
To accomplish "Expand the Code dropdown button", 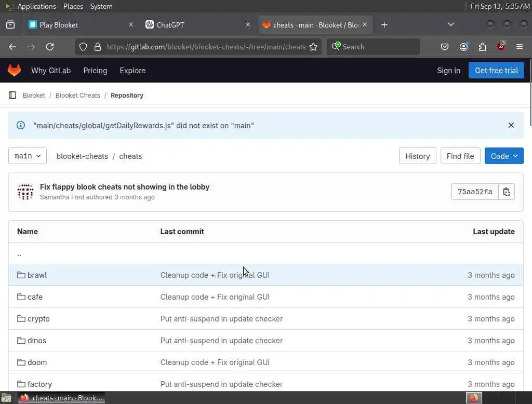I will [x=504, y=156].
